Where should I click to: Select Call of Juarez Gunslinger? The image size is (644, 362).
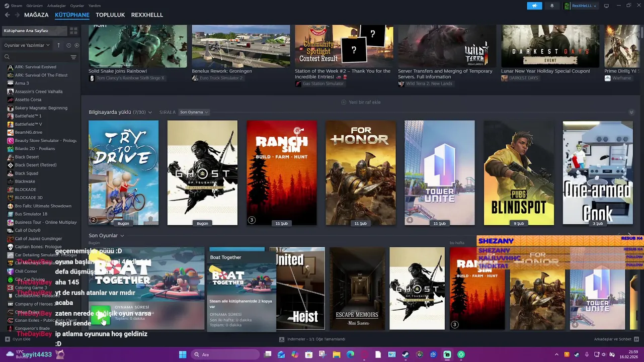click(x=38, y=239)
